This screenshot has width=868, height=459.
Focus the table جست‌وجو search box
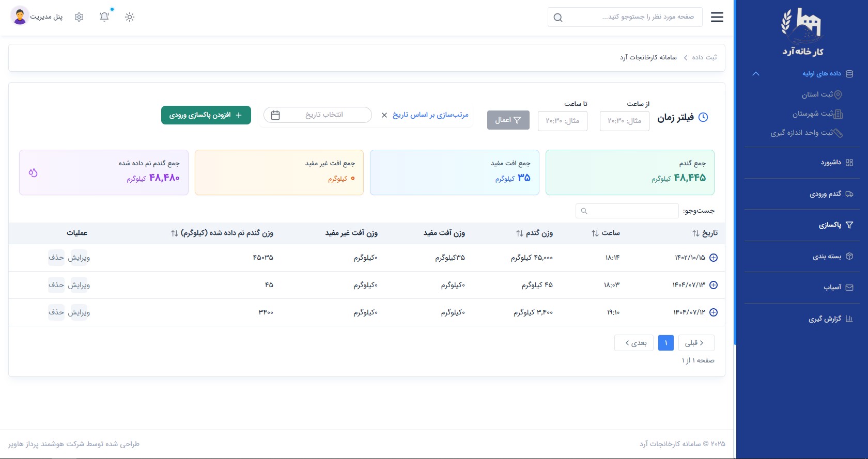pos(627,211)
